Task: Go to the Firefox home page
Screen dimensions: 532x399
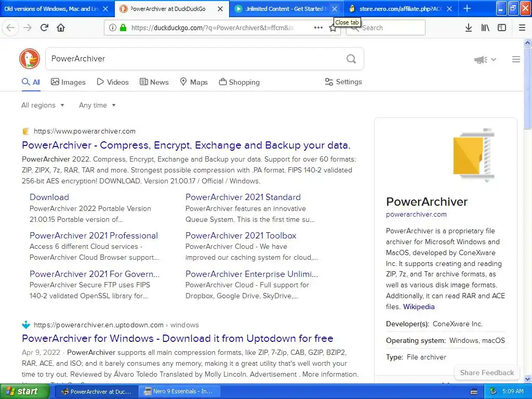Action: (61, 28)
